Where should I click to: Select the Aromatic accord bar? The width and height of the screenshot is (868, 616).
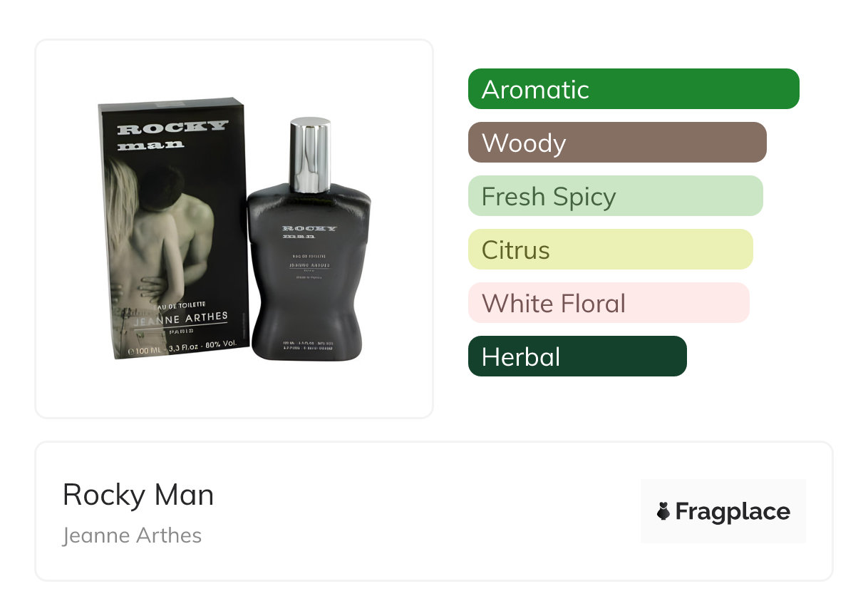click(634, 89)
